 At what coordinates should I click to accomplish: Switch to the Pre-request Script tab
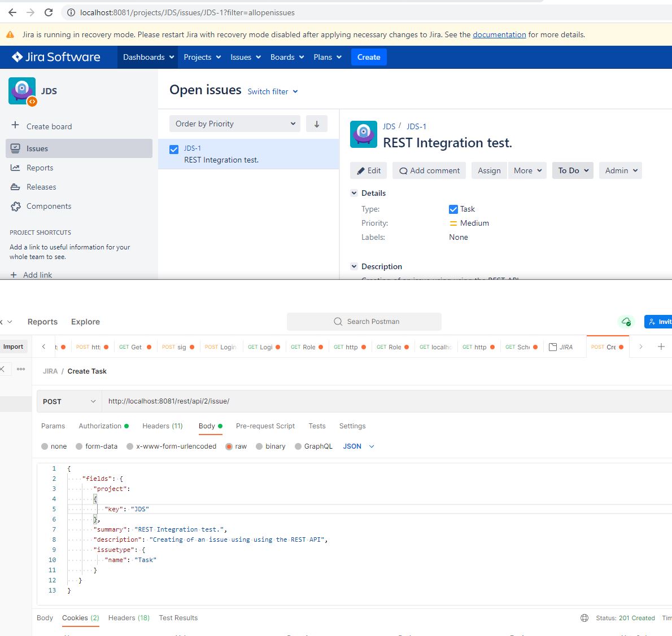(265, 426)
